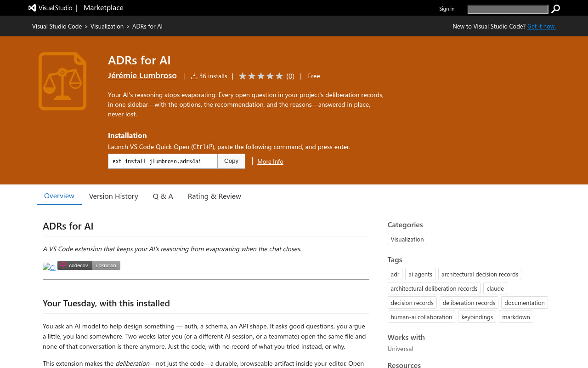The image size is (588, 368).
Task: Select the adr tag
Action: pyautogui.click(x=395, y=274)
